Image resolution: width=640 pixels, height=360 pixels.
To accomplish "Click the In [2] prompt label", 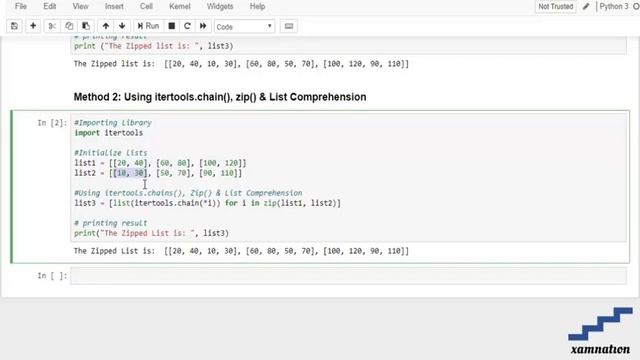I will pos(52,123).
